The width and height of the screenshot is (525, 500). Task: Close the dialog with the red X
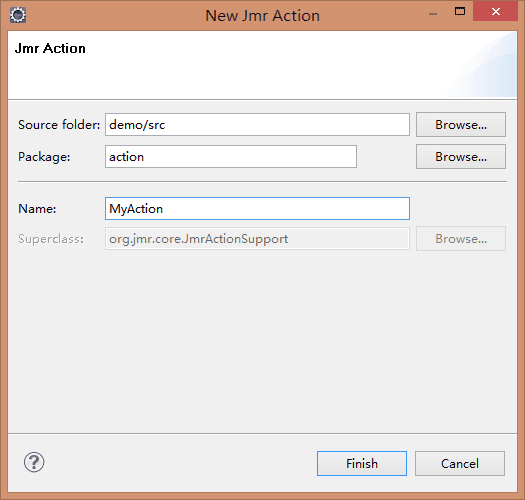click(496, 11)
